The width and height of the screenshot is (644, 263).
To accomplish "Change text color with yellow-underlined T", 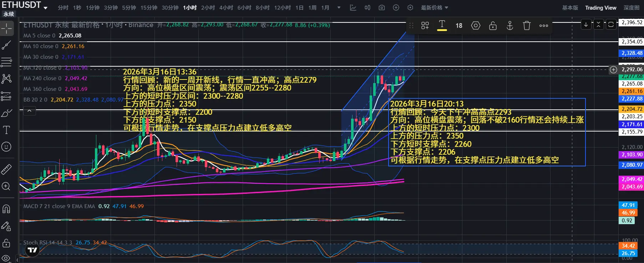I will (442, 25).
